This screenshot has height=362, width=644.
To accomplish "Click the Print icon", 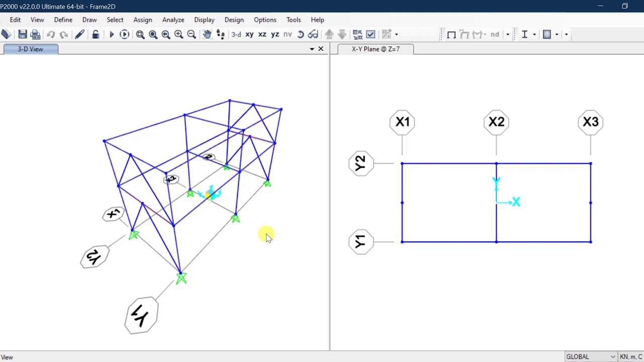I will pyautogui.click(x=35, y=34).
